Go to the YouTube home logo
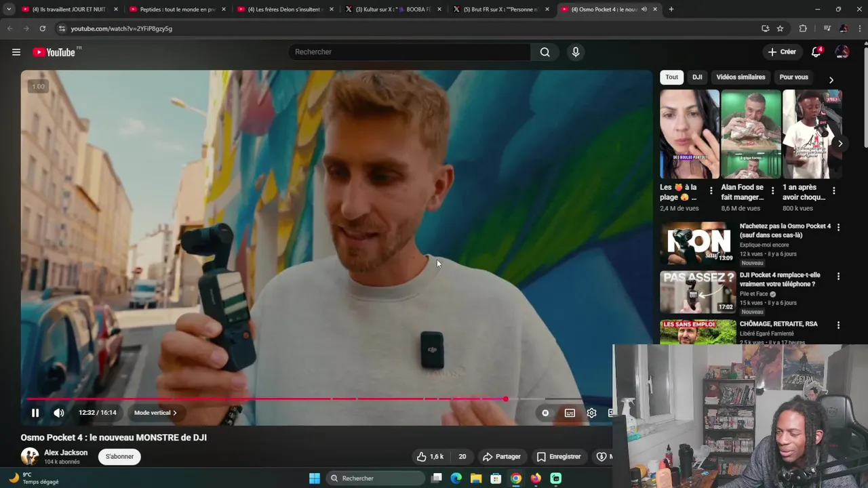Image resolution: width=868 pixels, height=488 pixels. coord(54,52)
